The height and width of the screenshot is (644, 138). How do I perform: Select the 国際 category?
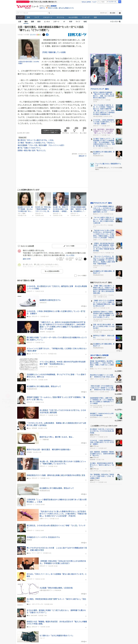[x=32, y=21]
